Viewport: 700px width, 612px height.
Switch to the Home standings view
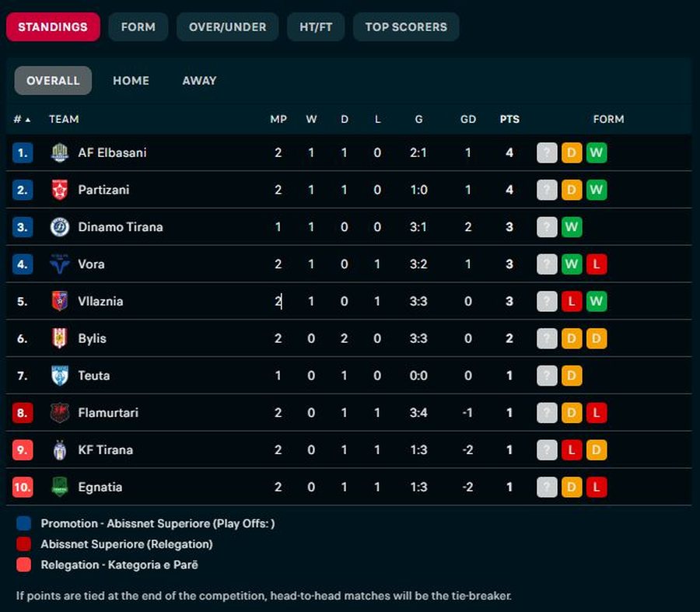(131, 81)
